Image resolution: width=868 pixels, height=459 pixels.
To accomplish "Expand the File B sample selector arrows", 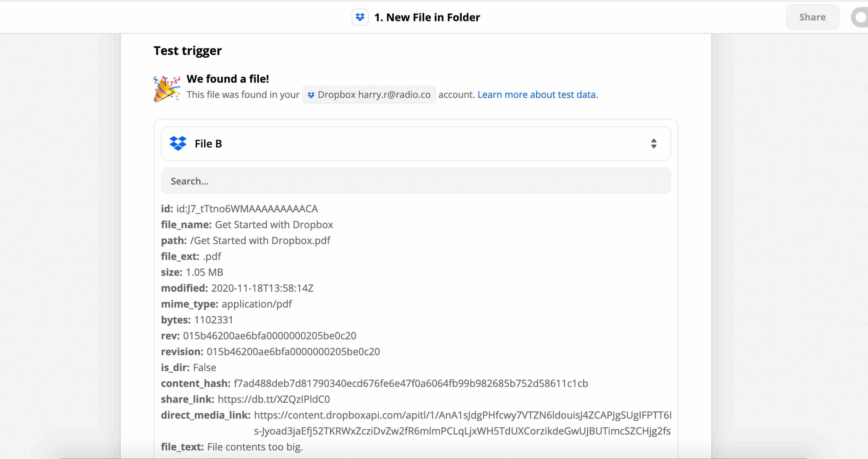I will click(653, 143).
